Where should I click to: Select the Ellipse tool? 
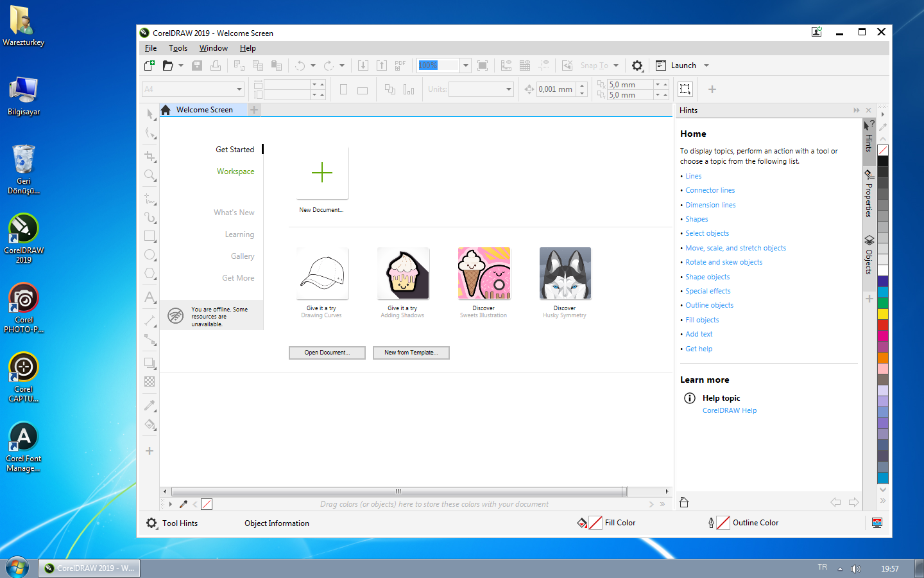click(x=150, y=255)
